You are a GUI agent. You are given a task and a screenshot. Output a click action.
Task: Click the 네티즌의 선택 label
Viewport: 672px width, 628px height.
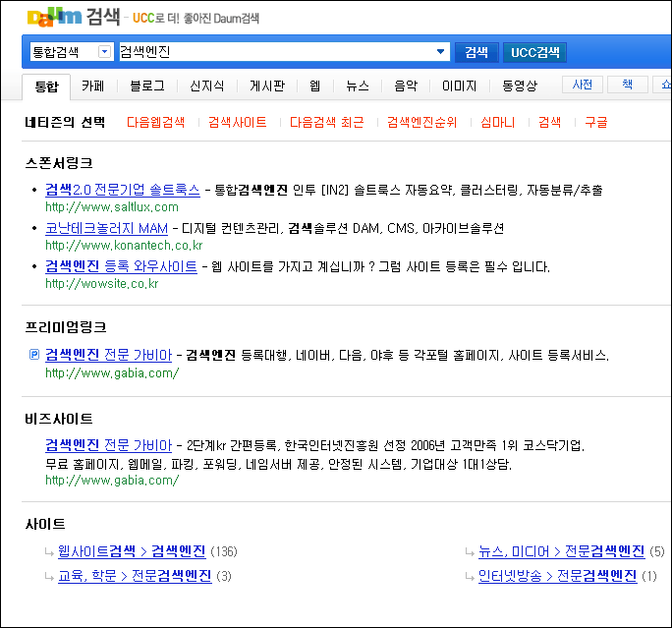tap(65, 122)
